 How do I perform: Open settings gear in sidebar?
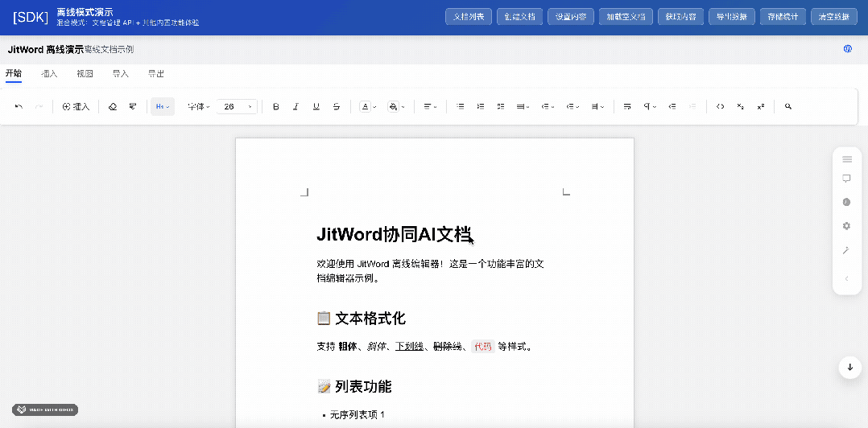846,226
